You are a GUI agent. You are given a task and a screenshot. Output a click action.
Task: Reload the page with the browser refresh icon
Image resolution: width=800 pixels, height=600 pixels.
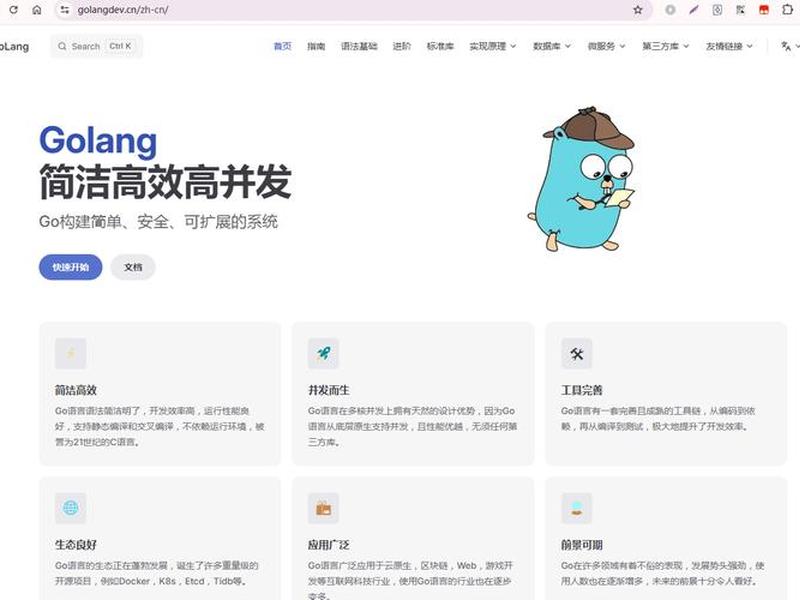click(14, 10)
